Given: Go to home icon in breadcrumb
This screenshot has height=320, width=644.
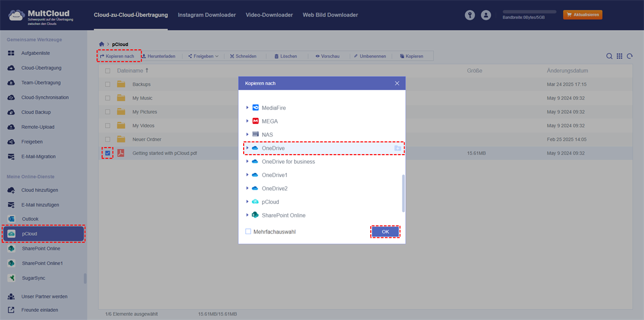Looking at the screenshot, I should coord(102,44).
